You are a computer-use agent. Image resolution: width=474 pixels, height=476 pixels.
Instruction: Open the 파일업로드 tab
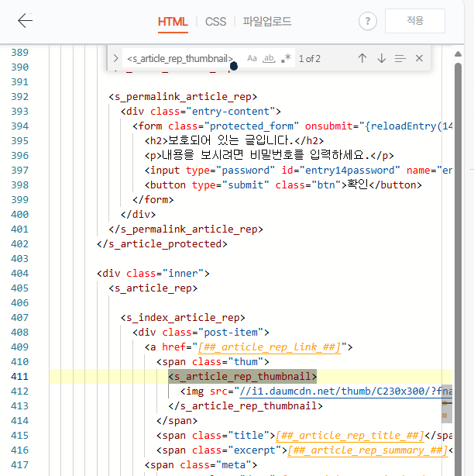coord(267,22)
